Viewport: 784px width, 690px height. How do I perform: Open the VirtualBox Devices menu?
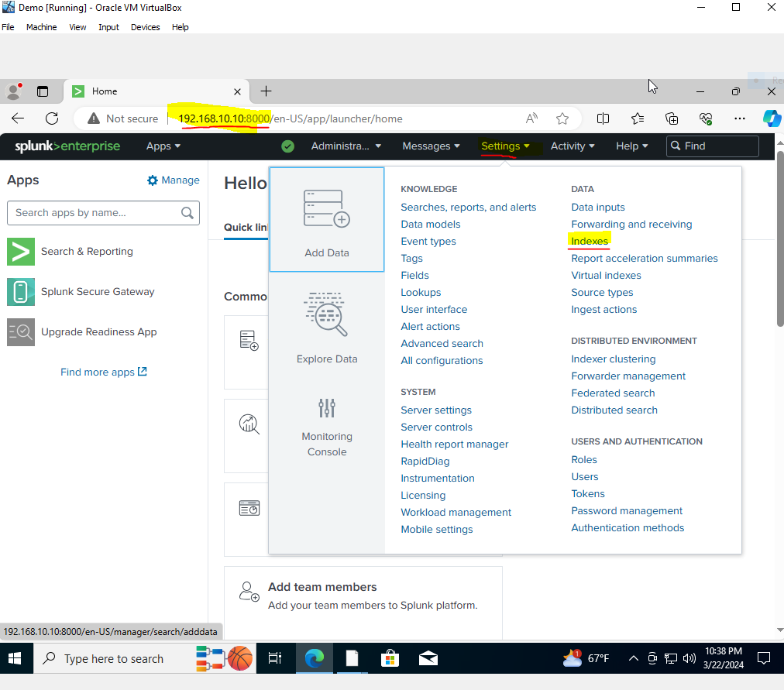tap(146, 27)
